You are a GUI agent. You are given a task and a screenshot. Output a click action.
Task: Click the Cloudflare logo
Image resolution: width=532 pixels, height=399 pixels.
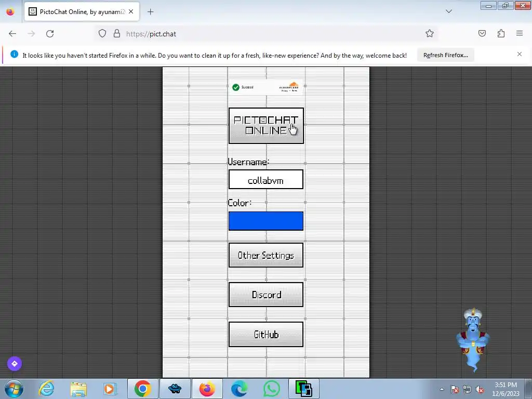tap(289, 87)
